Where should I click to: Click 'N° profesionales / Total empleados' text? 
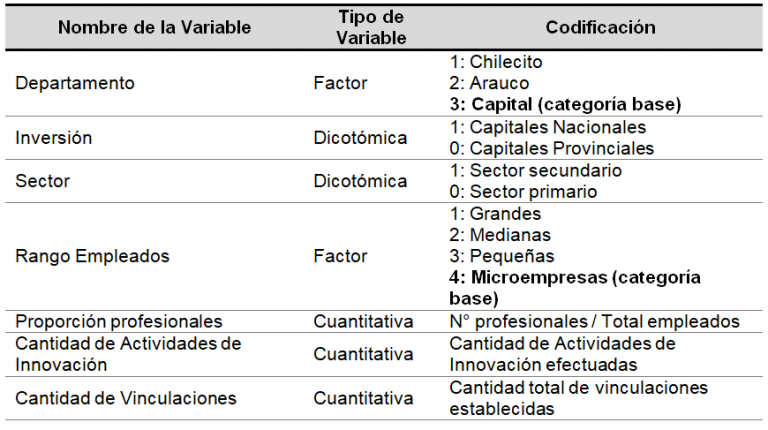(x=595, y=321)
